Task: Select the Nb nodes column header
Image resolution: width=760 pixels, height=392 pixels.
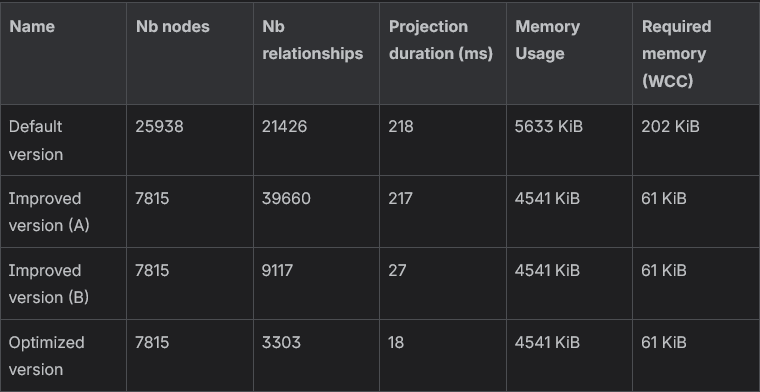Action: pyautogui.click(x=173, y=27)
